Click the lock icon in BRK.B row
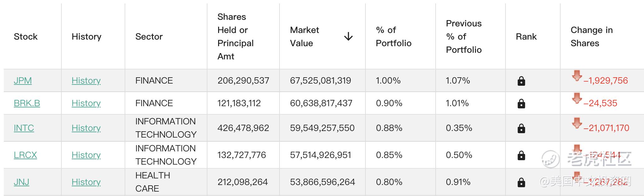This screenshot has height=196, width=644. tap(521, 104)
